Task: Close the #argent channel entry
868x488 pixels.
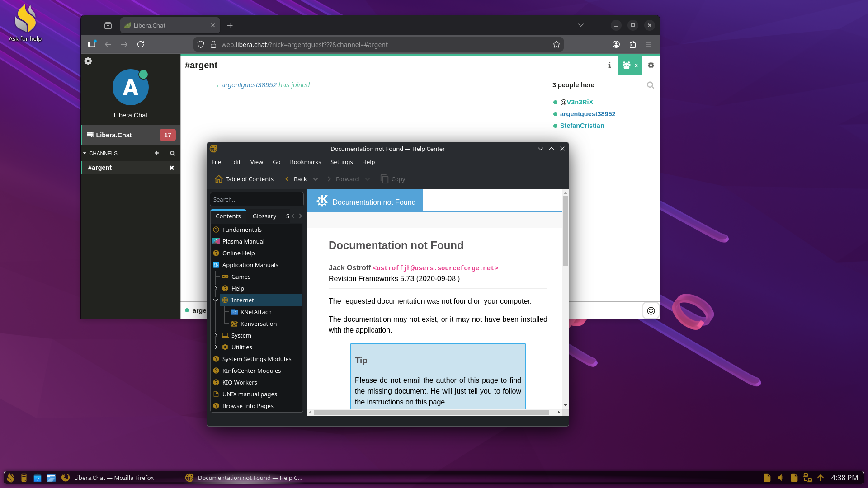Action: pos(172,168)
